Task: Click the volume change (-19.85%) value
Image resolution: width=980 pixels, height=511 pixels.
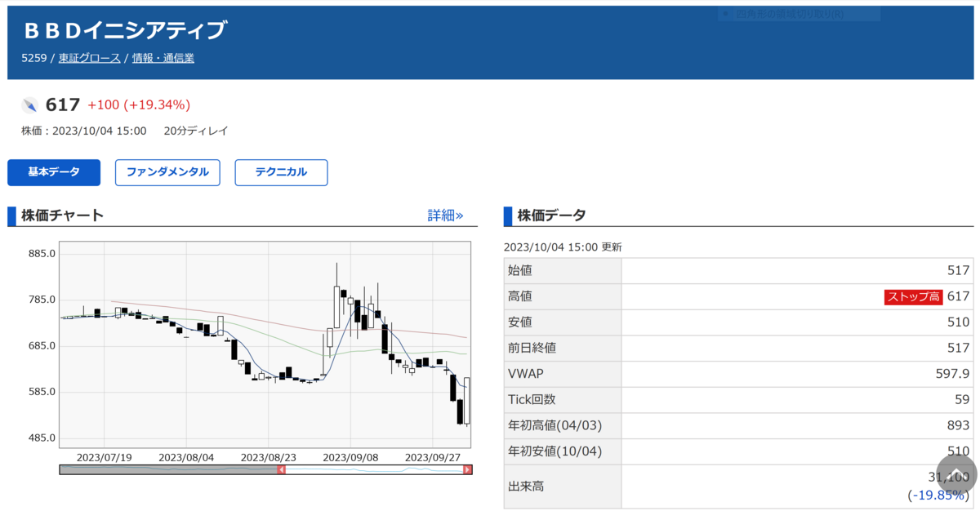Action: [x=938, y=495]
